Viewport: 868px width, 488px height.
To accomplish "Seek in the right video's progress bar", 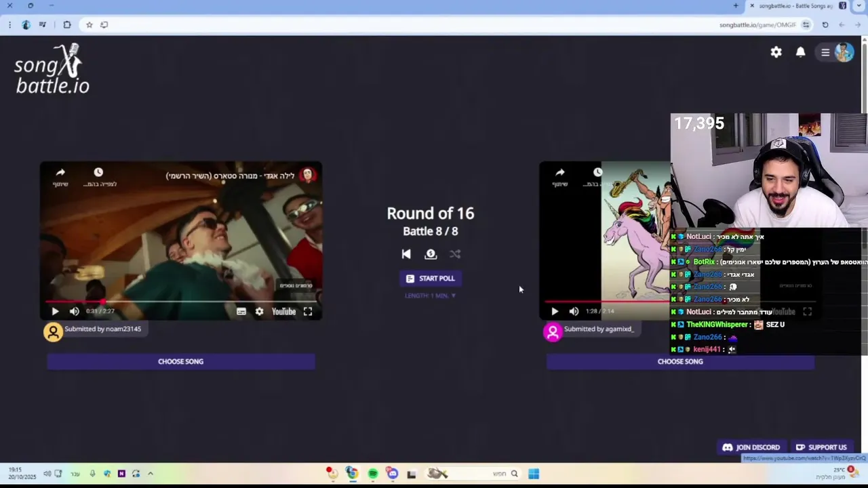I will click(x=679, y=302).
